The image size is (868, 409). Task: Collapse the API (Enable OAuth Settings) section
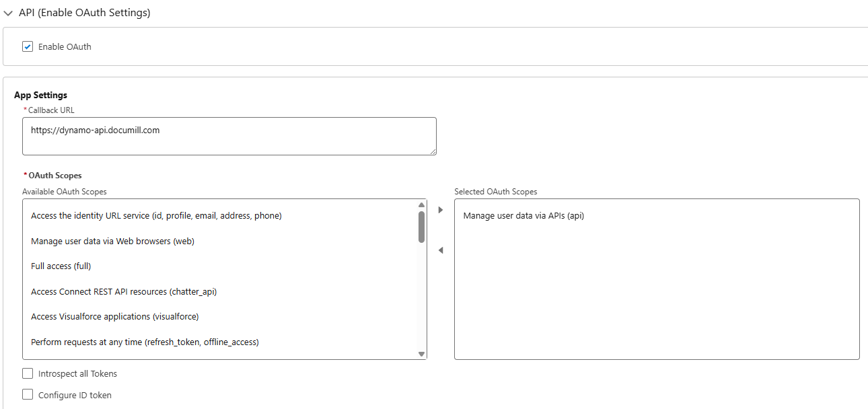(8, 13)
